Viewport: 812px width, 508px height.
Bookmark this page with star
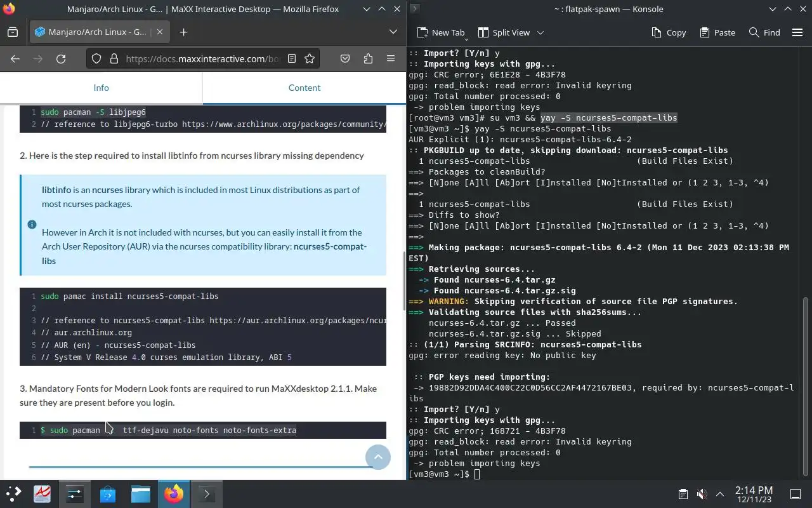[x=310, y=58]
